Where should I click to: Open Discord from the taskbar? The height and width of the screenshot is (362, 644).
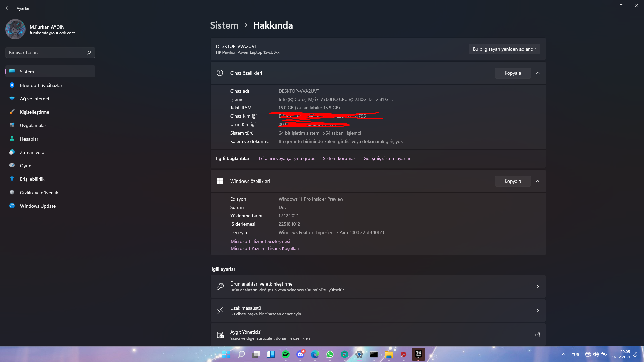tap(300, 354)
